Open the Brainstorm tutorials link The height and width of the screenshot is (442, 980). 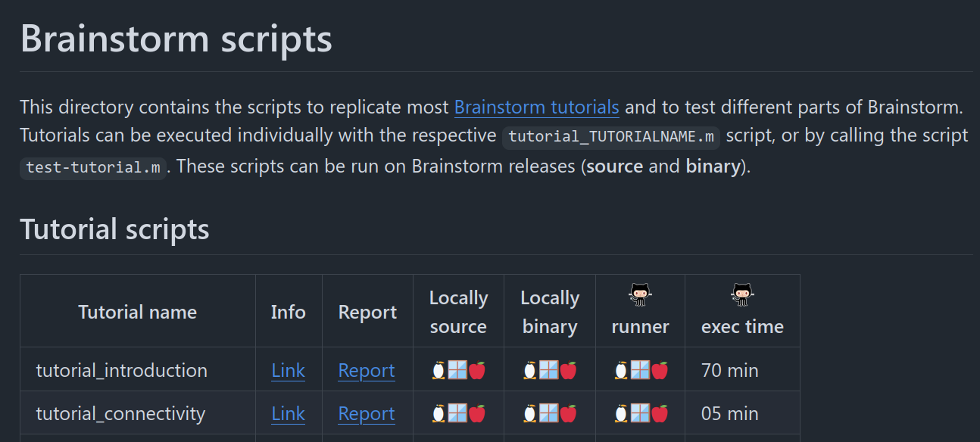pyautogui.click(x=536, y=107)
